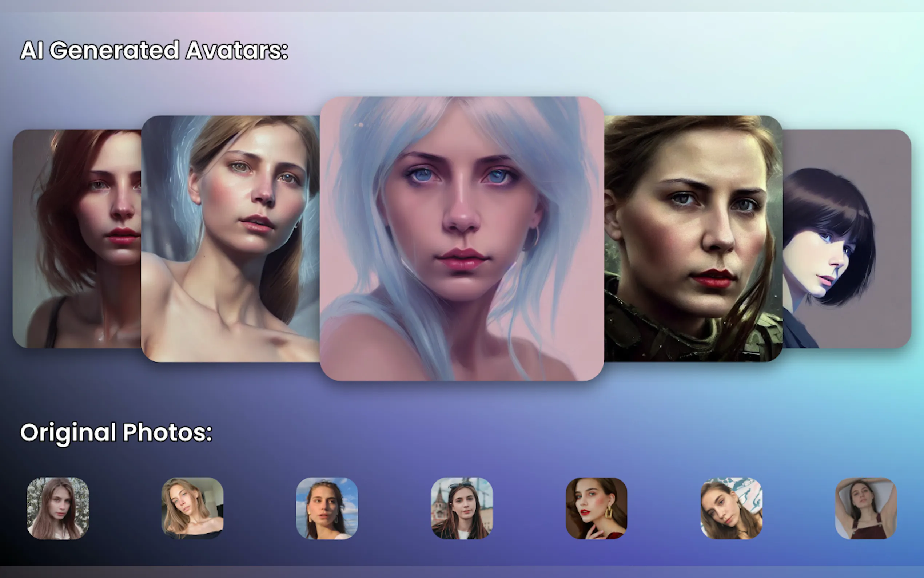The height and width of the screenshot is (578, 924).
Task: Select the military-style avatar with red lipstick
Action: point(692,237)
